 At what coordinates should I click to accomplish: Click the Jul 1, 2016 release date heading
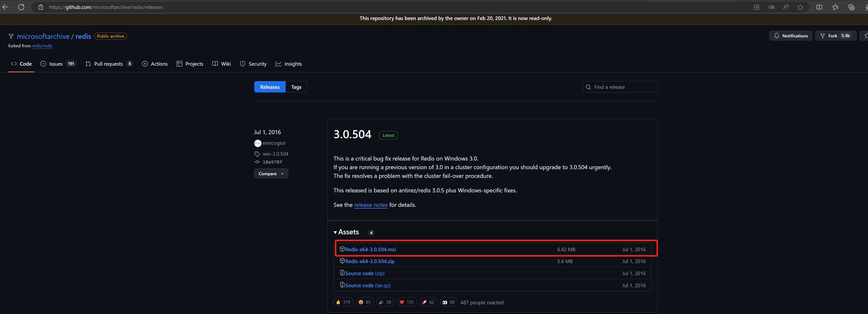point(267,132)
